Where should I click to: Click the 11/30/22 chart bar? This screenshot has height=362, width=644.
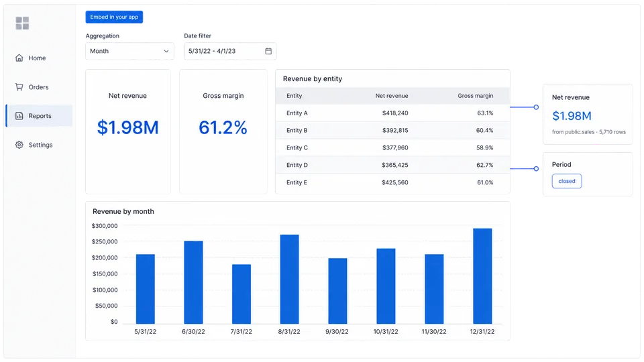[434, 289]
